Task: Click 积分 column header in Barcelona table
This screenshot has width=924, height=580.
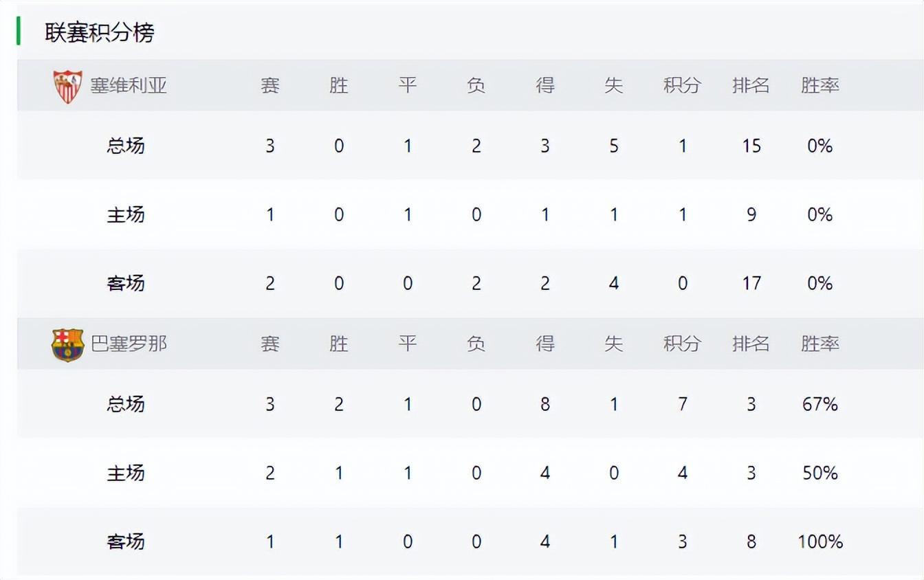Action: (682, 344)
